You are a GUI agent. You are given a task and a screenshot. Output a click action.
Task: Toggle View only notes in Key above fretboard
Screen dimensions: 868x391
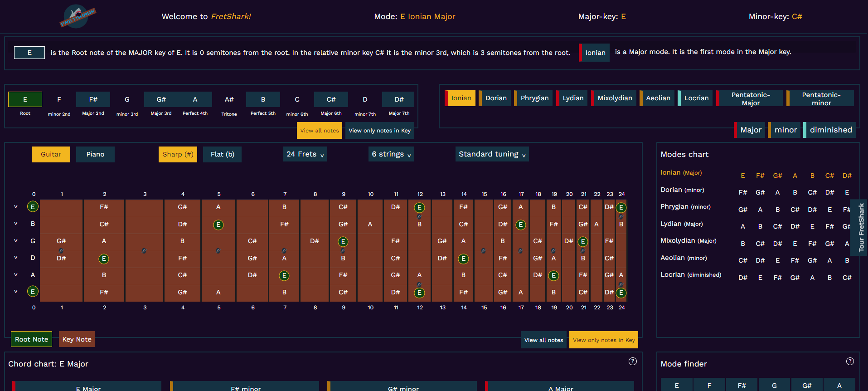[380, 131]
